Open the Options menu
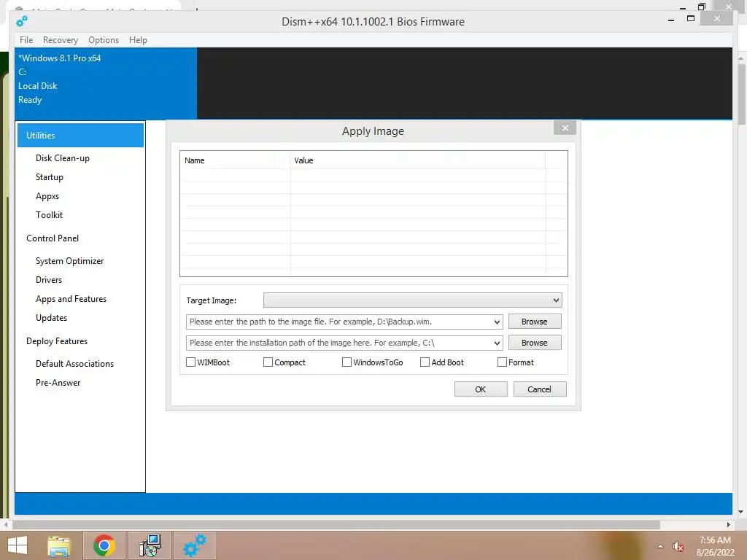 coord(104,40)
